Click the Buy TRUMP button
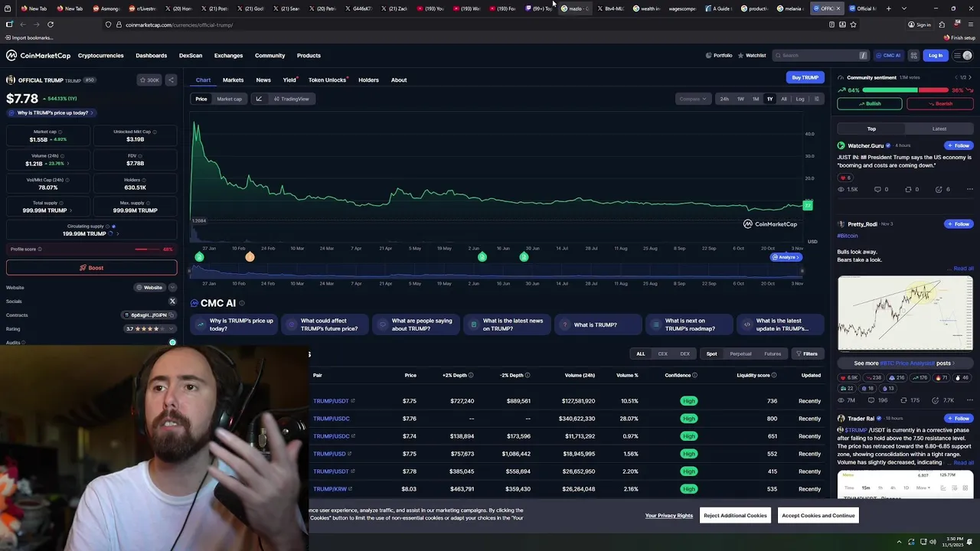Viewport: 980px width, 551px height. tap(805, 77)
